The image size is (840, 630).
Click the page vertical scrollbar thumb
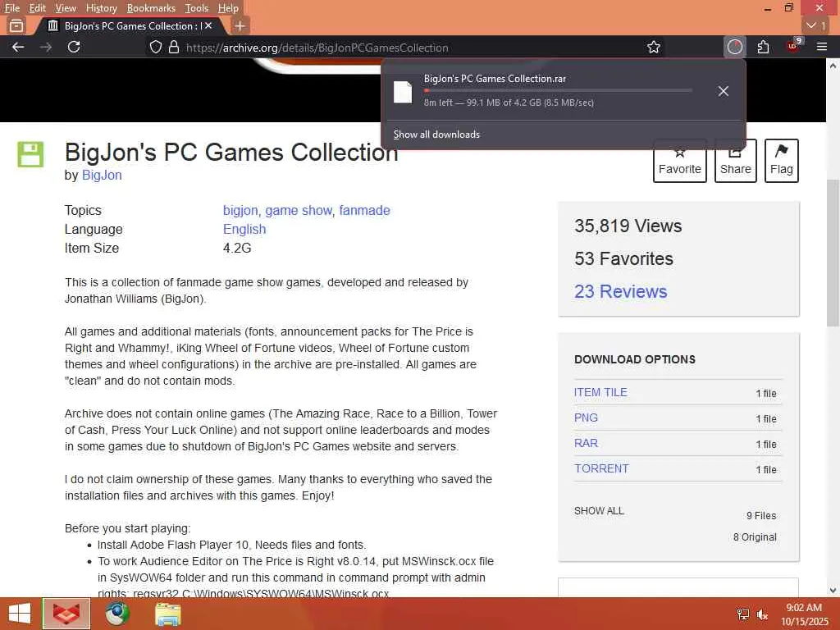(833, 253)
